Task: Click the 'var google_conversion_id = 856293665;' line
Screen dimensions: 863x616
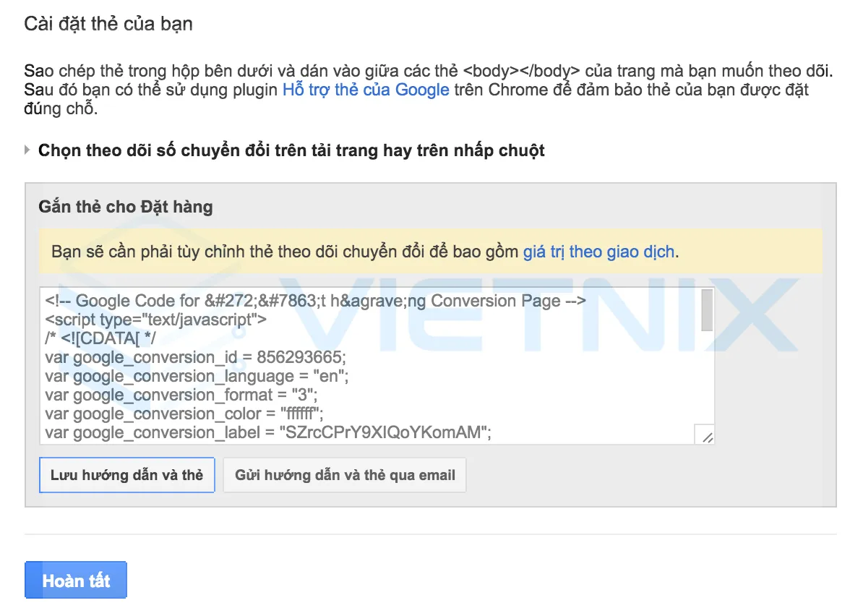Action: coord(195,357)
